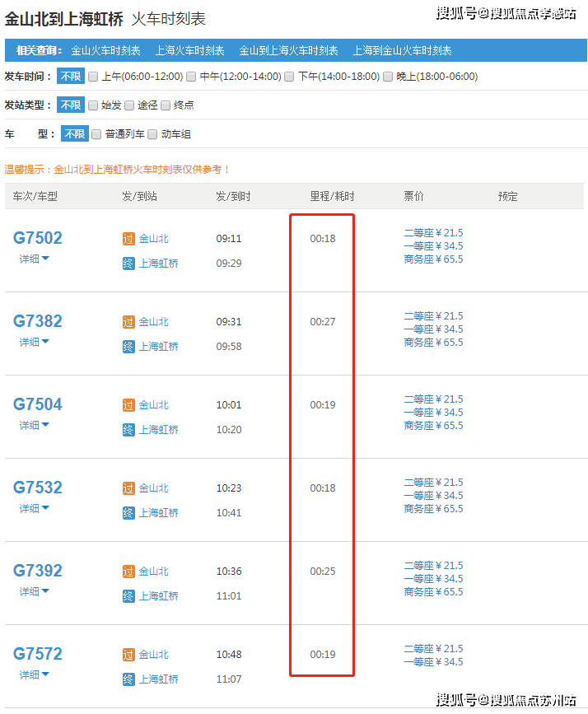Click the 金山北 station link for G7532
The height and width of the screenshot is (714, 588).
[x=153, y=488]
